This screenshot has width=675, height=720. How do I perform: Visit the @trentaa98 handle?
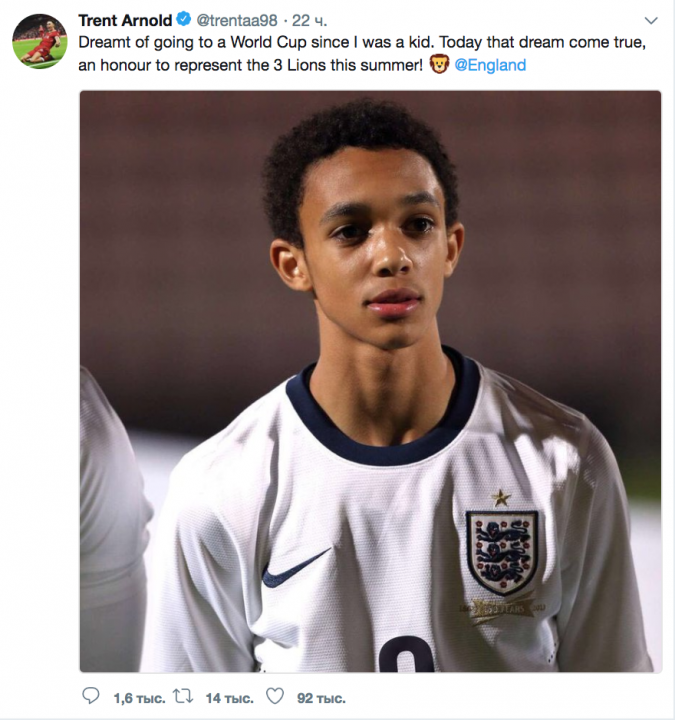tap(238, 21)
